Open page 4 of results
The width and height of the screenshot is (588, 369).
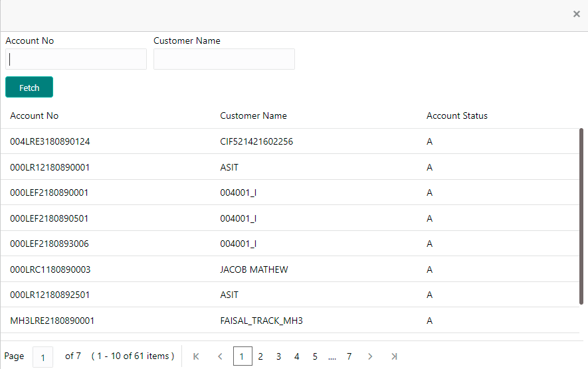[x=296, y=356]
